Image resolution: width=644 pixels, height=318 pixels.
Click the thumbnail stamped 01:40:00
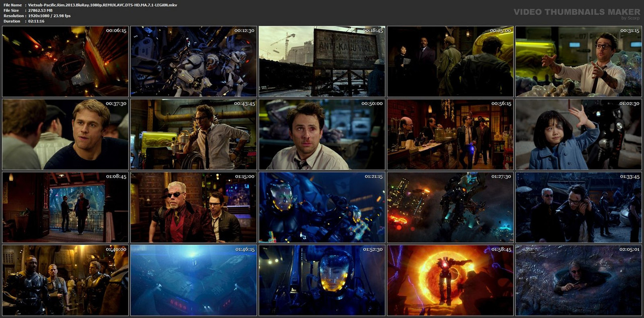click(x=65, y=280)
